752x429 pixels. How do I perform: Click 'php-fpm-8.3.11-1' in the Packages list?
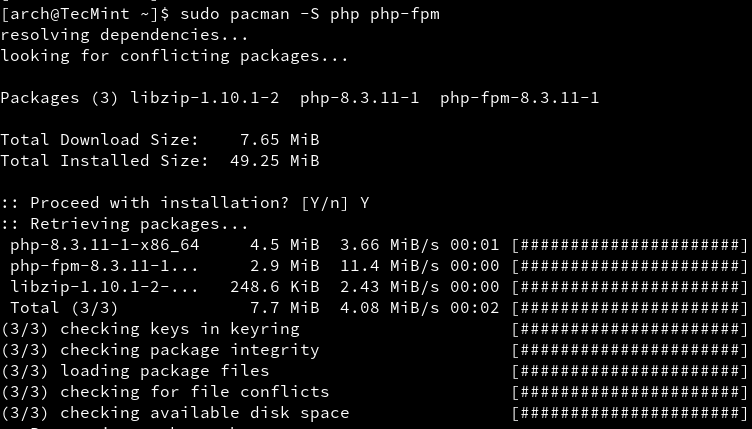tap(520, 98)
